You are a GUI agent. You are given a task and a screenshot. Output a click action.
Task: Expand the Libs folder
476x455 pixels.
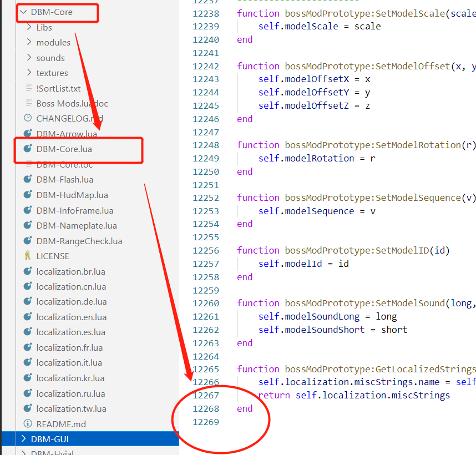tap(29, 27)
